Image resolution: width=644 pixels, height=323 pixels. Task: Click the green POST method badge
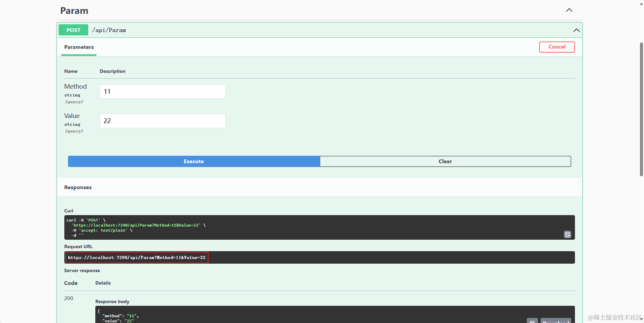click(73, 30)
